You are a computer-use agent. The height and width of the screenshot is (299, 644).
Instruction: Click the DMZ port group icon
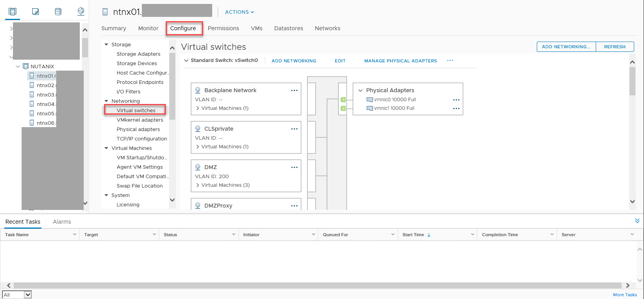tap(198, 167)
